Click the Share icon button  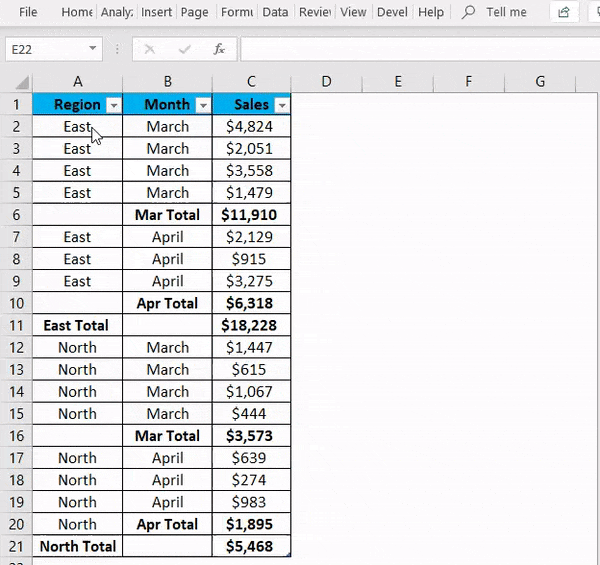[564, 12]
